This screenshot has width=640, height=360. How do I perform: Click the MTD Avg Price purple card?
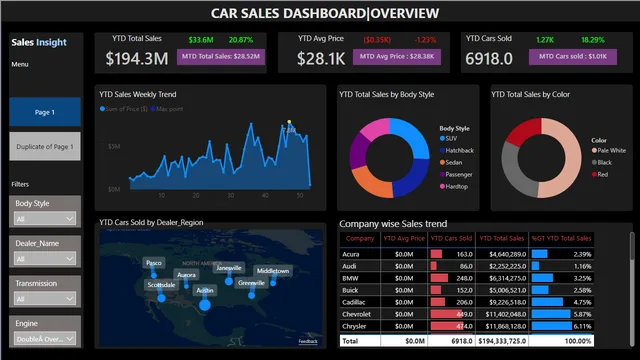[x=397, y=57]
